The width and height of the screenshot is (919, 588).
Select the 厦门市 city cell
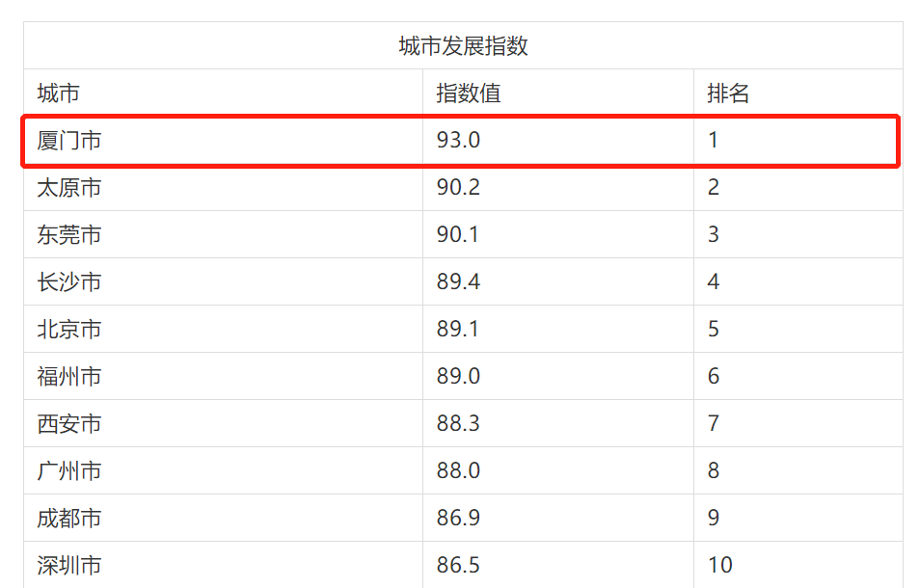tap(69, 141)
